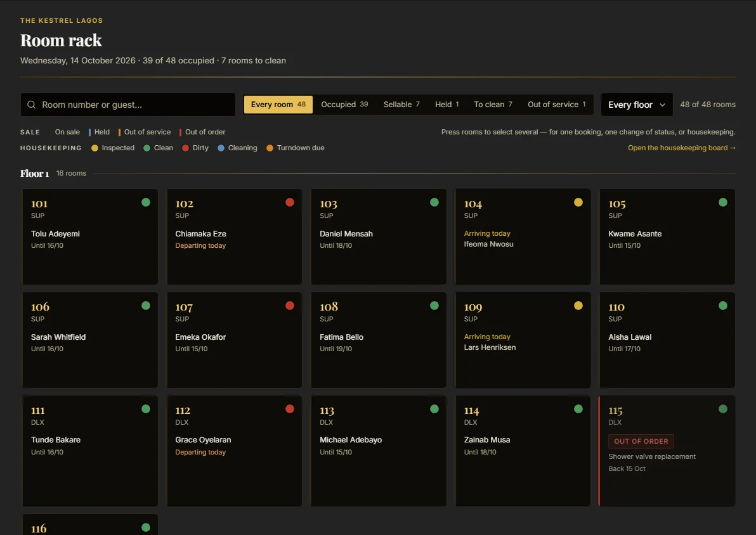756x535 pixels.
Task: Click guest name Grace Oyelaran
Action: [203, 439]
